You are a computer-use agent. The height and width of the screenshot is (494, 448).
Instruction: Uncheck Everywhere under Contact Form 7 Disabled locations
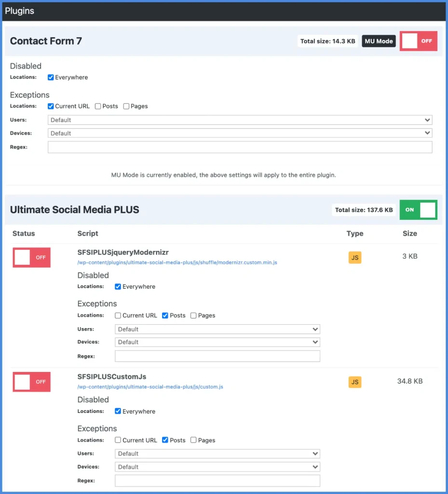[51, 77]
